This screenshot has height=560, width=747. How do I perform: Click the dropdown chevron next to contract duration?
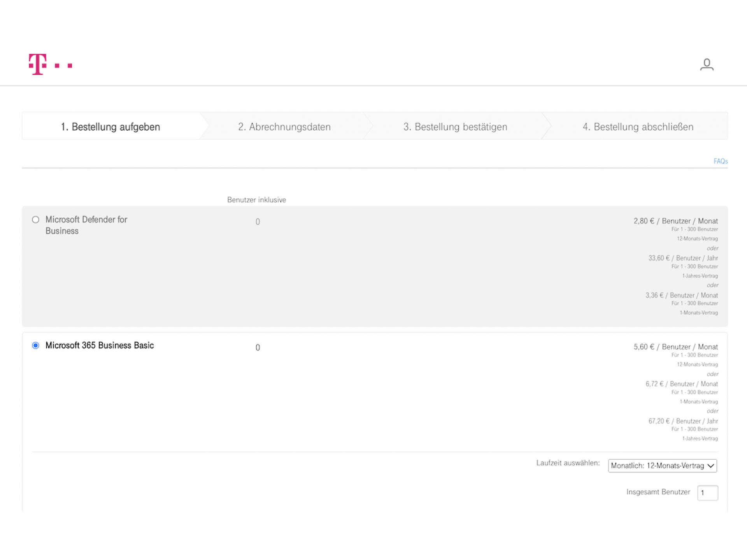pyautogui.click(x=710, y=465)
